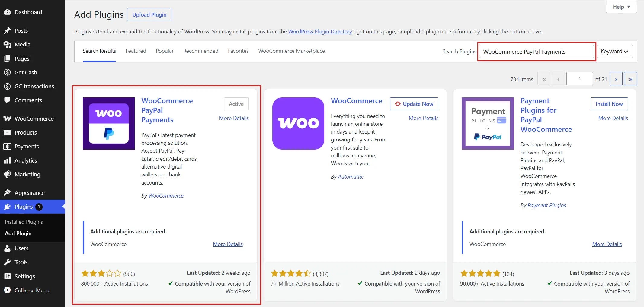This screenshot has height=307, width=644.
Task: Open Payment Plugins for PayPal WooCommerce title
Action: (x=546, y=115)
